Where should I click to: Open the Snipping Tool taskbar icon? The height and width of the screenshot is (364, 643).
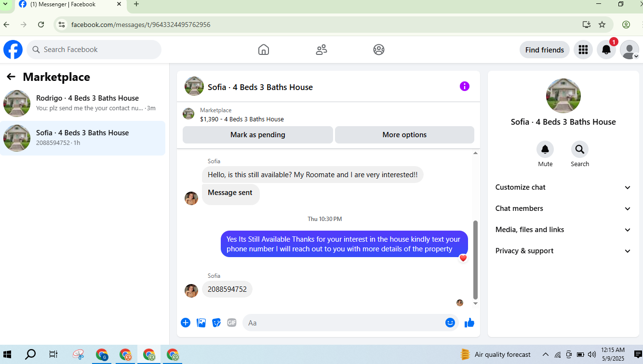click(78, 355)
